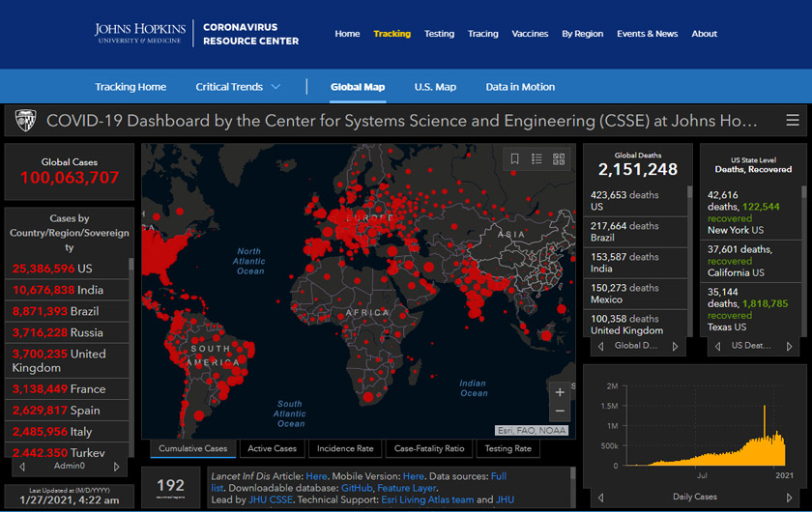Switch map to Incidence Rate layer
Viewport: 812px width, 512px height.
(x=345, y=448)
